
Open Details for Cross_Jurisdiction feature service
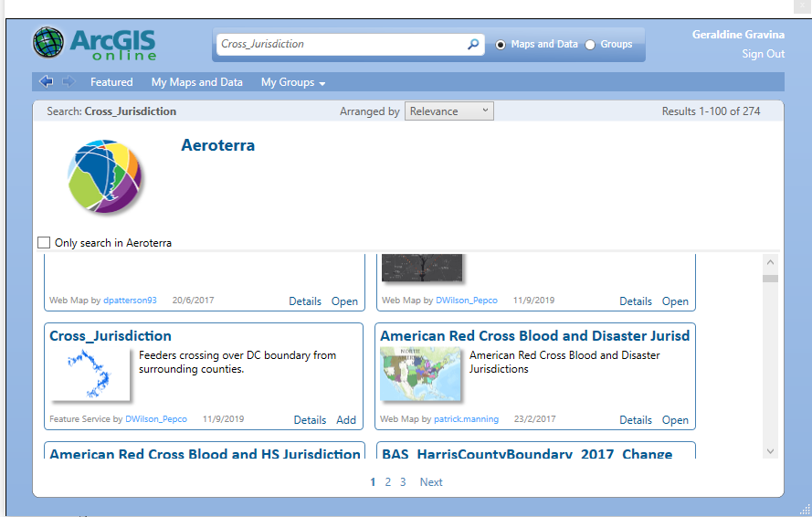pyautogui.click(x=310, y=419)
